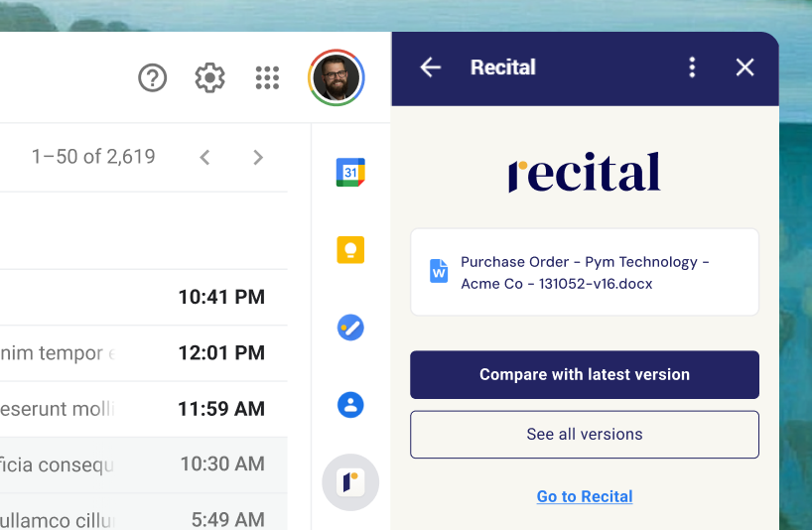The height and width of the screenshot is (530, 812).
Task: Open the Purchase Order docx file card
Action: 585,272
